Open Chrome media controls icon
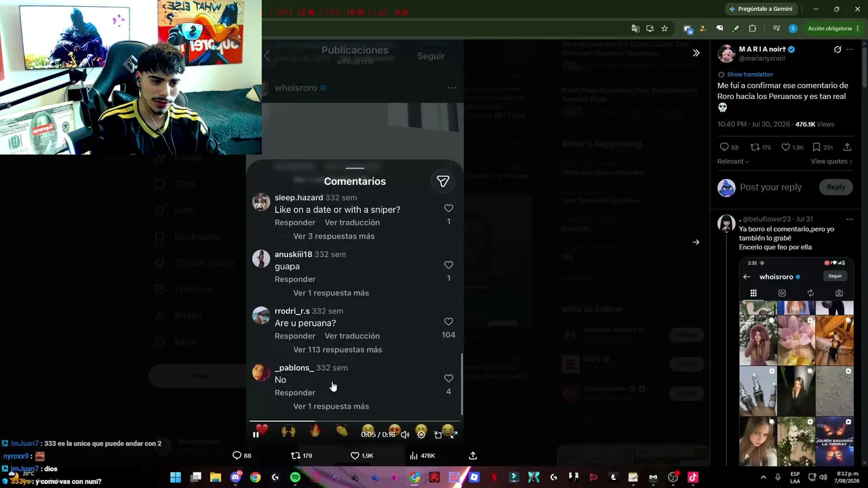868x488 pixels. pos(776,28)
